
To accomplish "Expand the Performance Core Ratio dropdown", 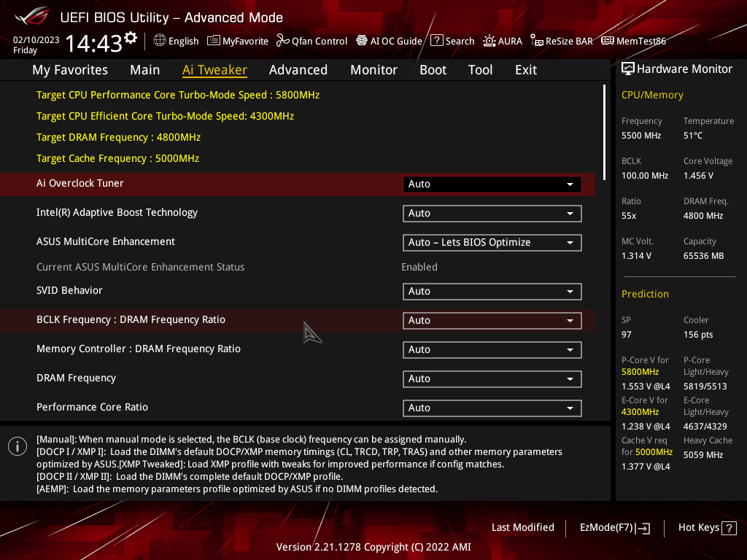I will tap(492, 408).
